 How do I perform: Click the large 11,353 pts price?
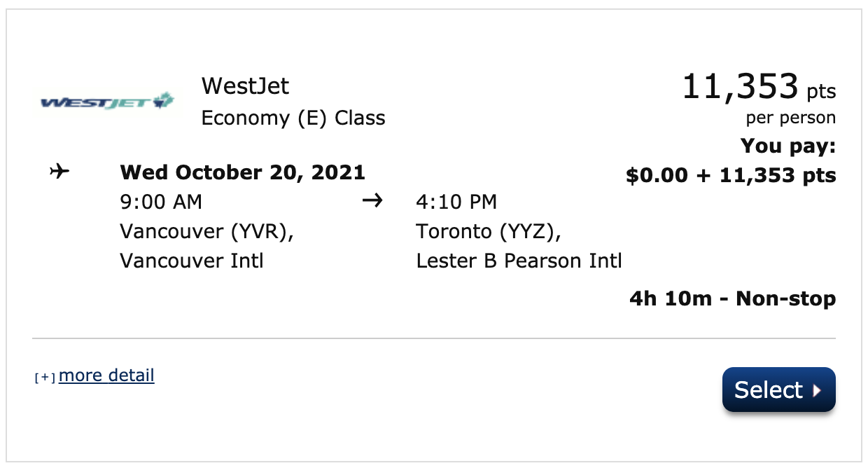[x=758, y=88]
